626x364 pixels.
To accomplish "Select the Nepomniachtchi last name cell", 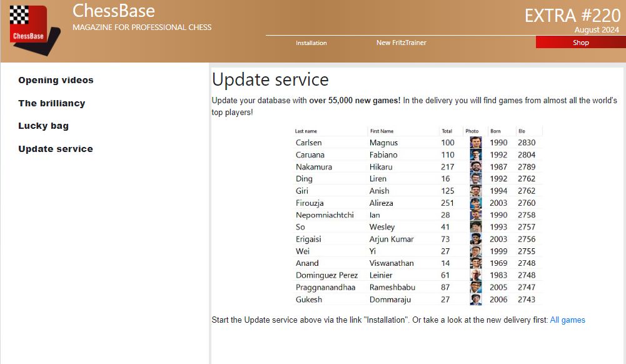I will click(325, 215).
